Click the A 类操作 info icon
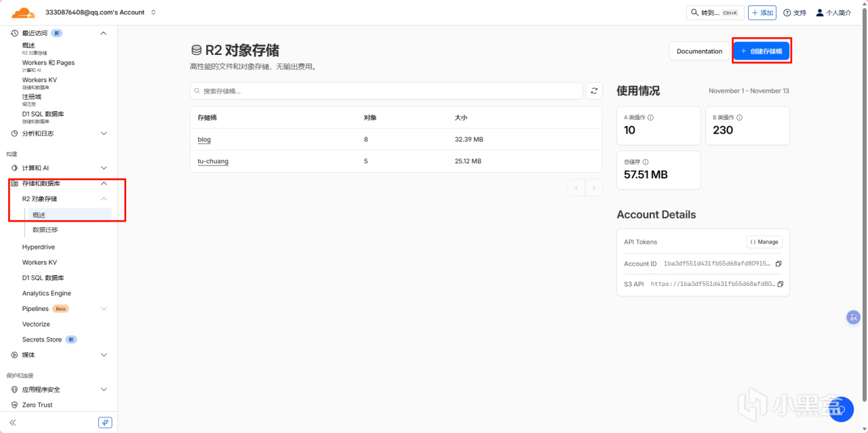 pos(650,117)
